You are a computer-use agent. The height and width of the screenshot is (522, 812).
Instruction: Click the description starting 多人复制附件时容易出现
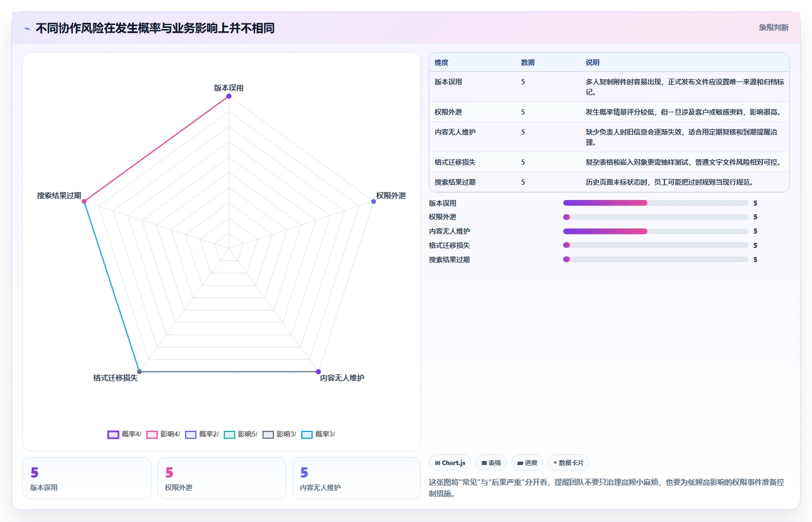[685, 87]
